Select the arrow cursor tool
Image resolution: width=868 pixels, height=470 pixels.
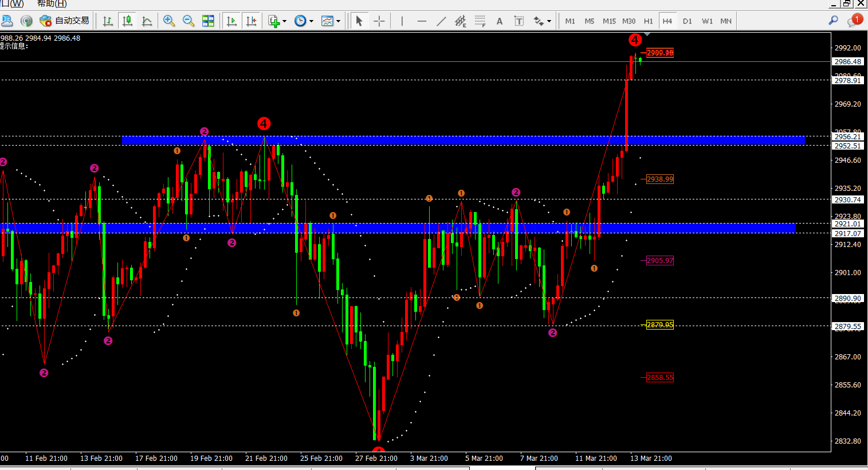coord(359,21)
